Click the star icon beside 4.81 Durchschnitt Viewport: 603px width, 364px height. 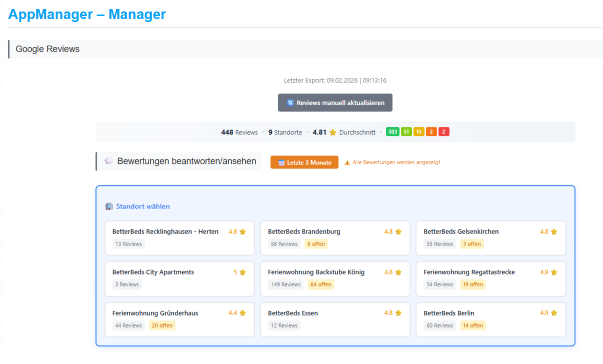pos(333,132)
